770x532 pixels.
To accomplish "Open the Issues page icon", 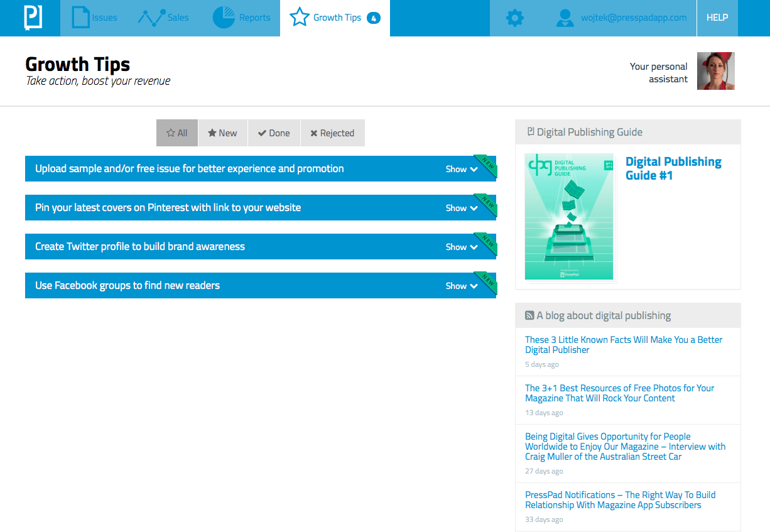I will coord(81,18).
